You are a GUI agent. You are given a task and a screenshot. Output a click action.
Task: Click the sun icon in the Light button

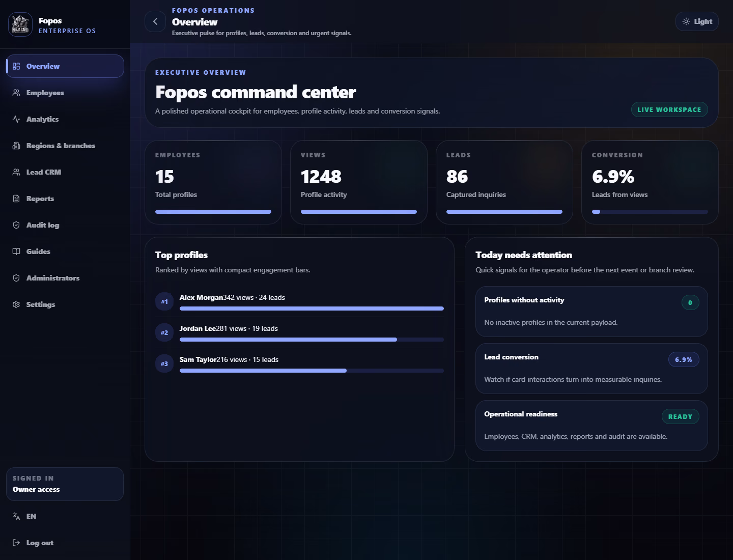pyautogui.click(x=686, y=21)
